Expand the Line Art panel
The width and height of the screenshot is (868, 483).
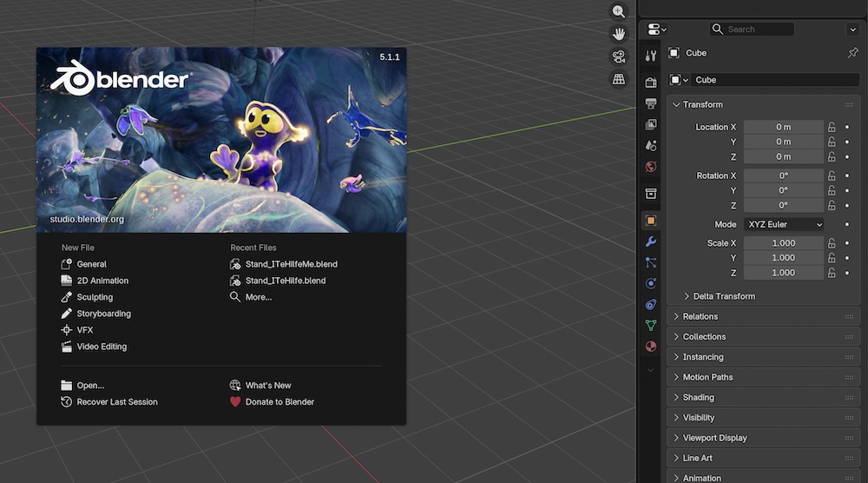(x=763, y=458)
